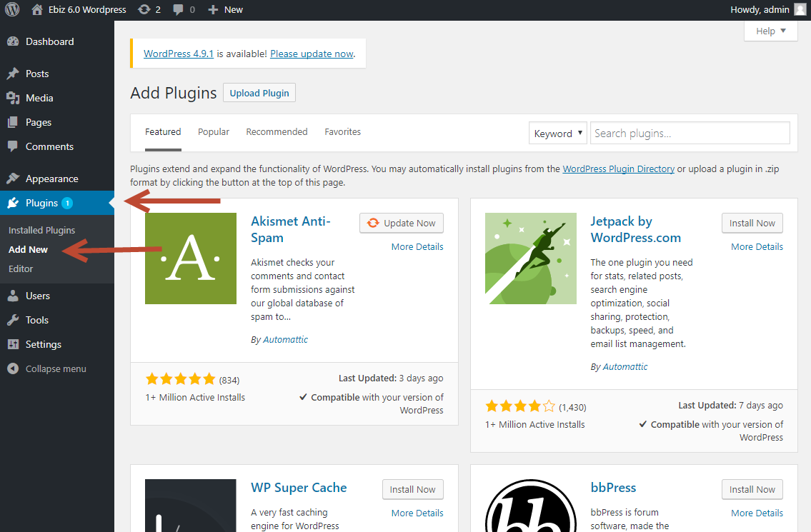The height and width of the screenshot is (532, 811).
Task: Expand the Help dropdown tab
Action: coord(771,31)
